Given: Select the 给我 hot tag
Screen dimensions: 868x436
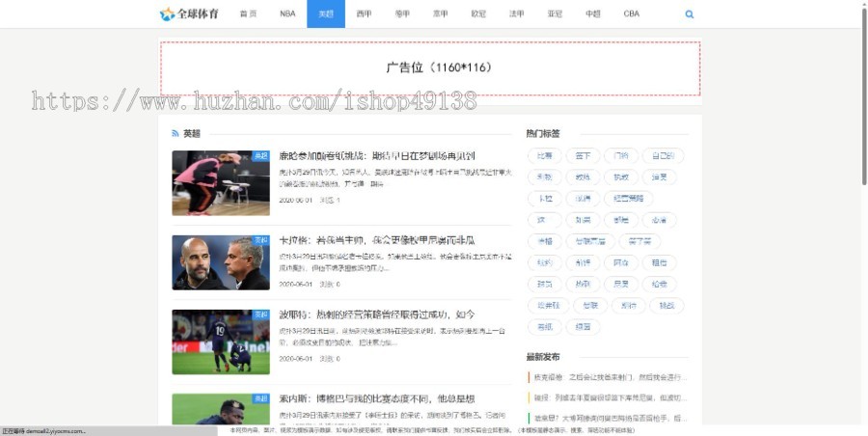Looking at the screenshot, I should pyautogui.click(x=660, y=285).
